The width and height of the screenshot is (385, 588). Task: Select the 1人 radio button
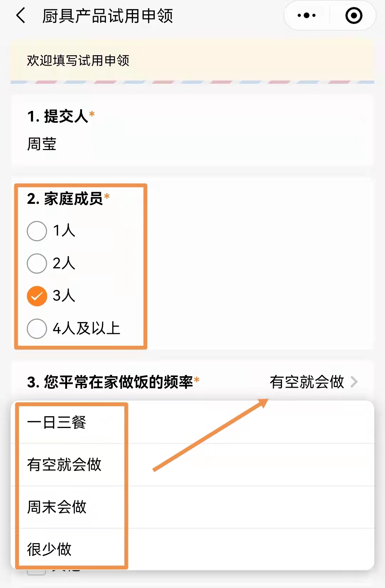[x=37, y=231]
